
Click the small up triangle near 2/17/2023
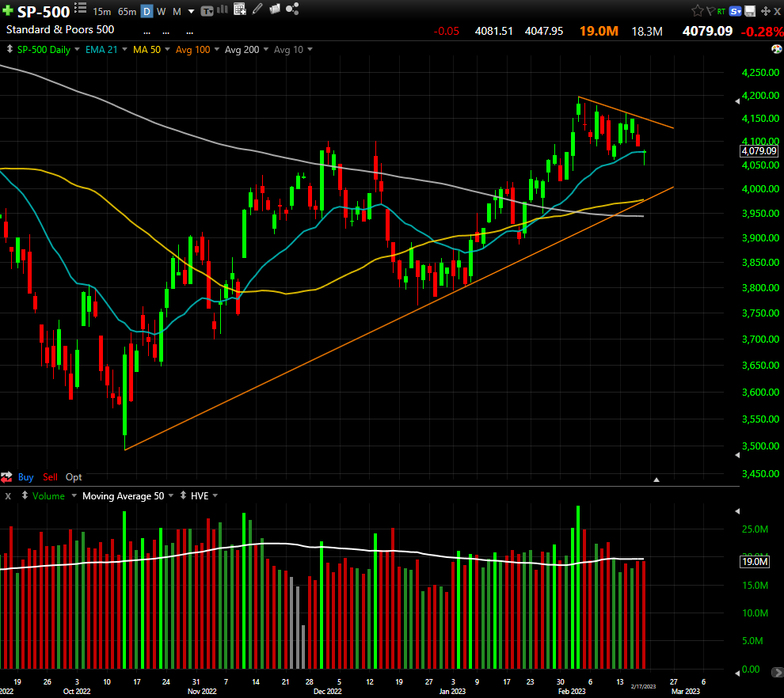tap(657, 480)
